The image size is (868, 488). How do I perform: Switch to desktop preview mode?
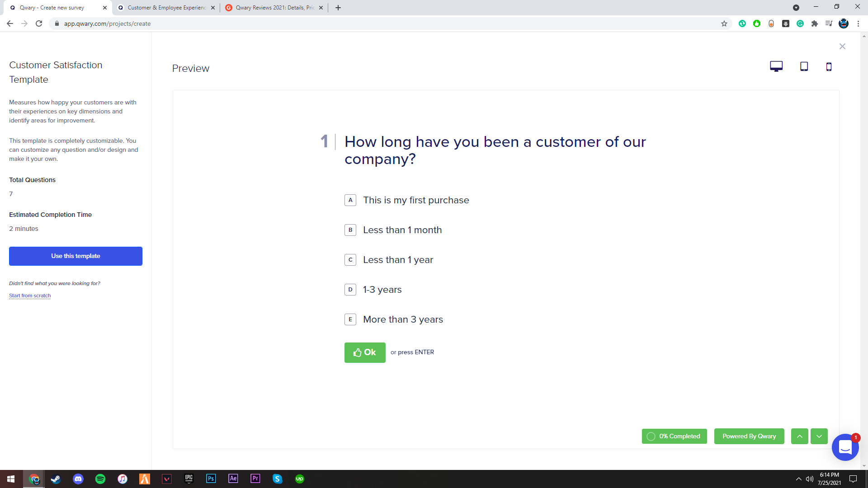click(x=776, y=66)
